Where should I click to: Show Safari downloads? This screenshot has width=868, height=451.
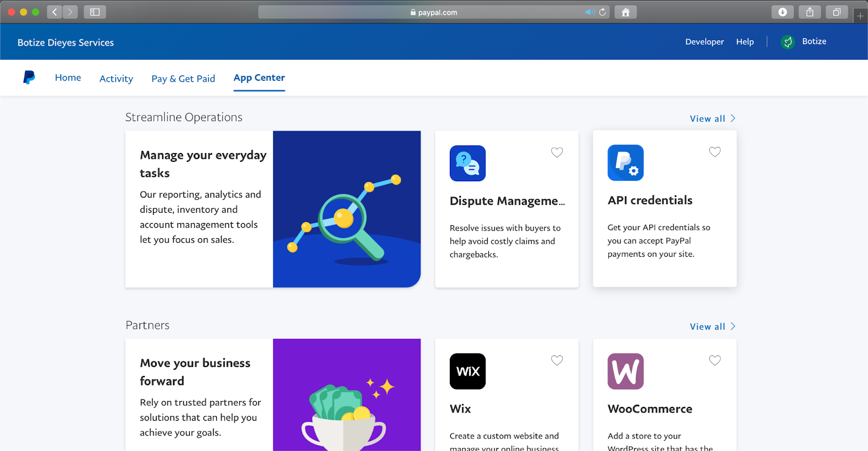[x=782, y=12]
